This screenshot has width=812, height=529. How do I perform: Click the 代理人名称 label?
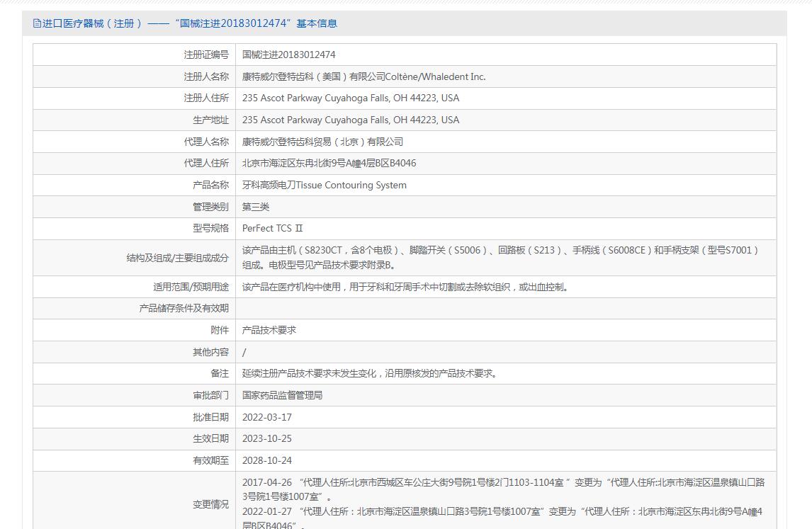coord(206,142)
